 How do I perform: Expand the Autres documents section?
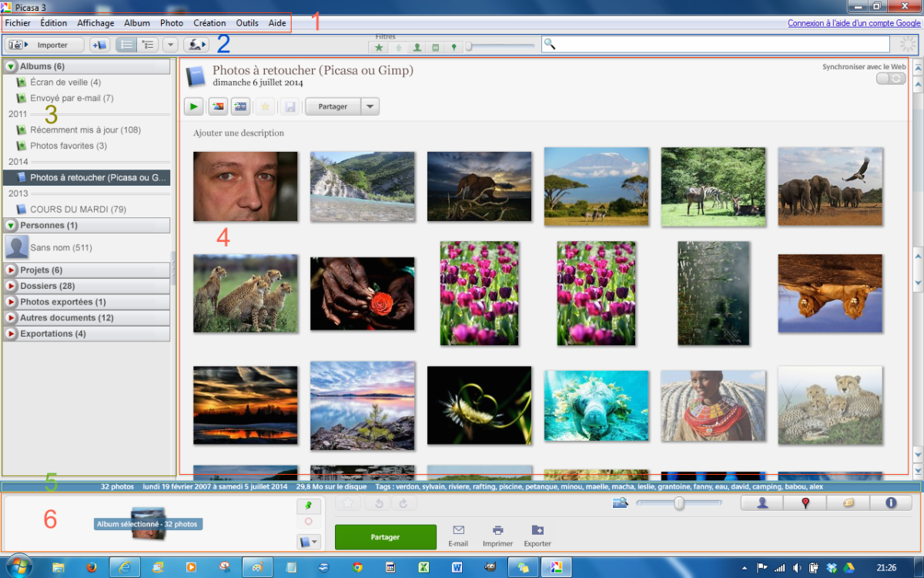tap(12, 318)
